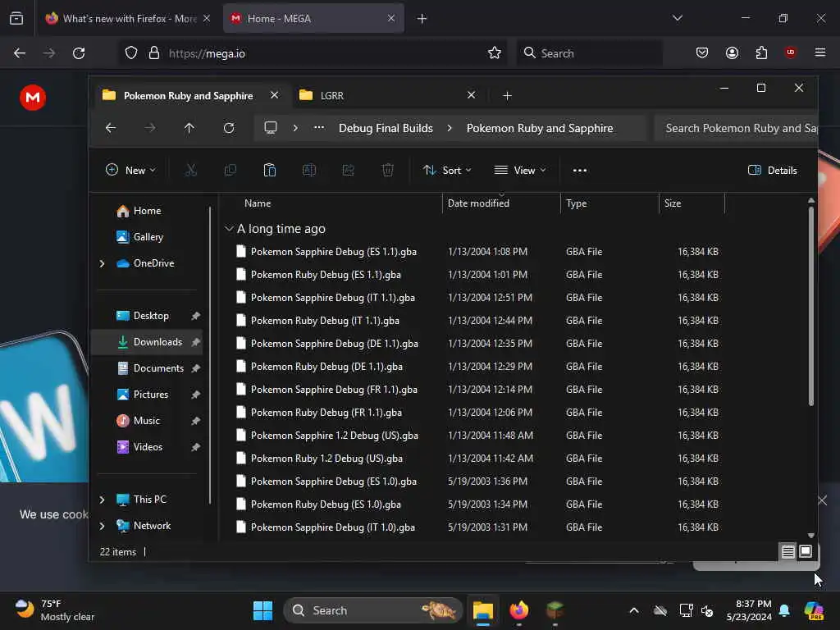Viewport: 840px width, 630px height.
Task: Click the Cut scissors icon in Explorer toolbar
Action: [x=190, y=171]
